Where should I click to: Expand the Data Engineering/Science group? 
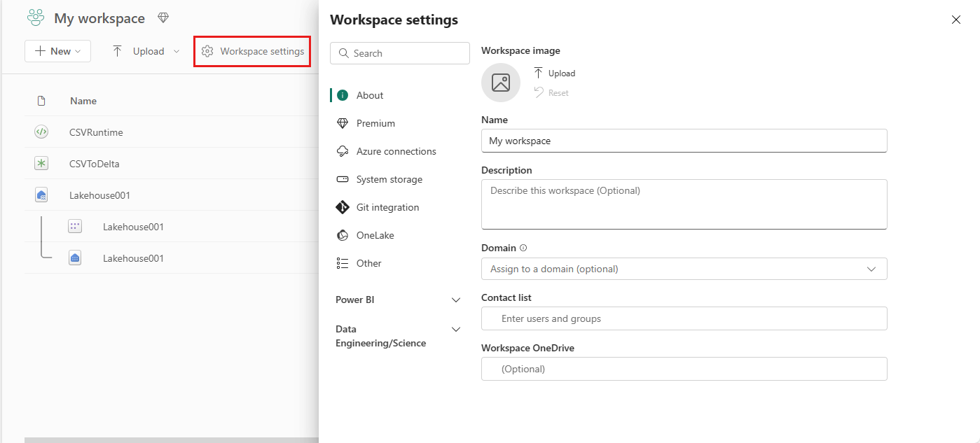pos(399,336)
